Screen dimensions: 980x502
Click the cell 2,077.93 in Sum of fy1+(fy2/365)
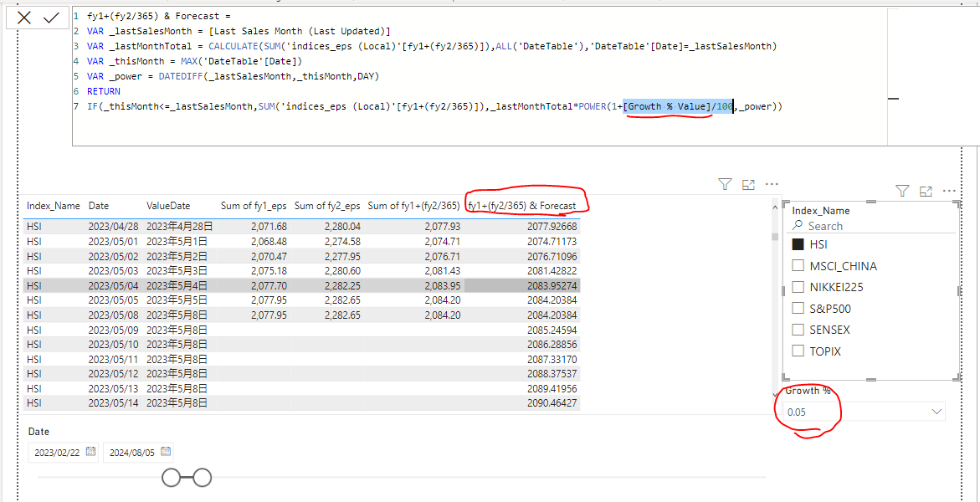(x=443, y=226)
